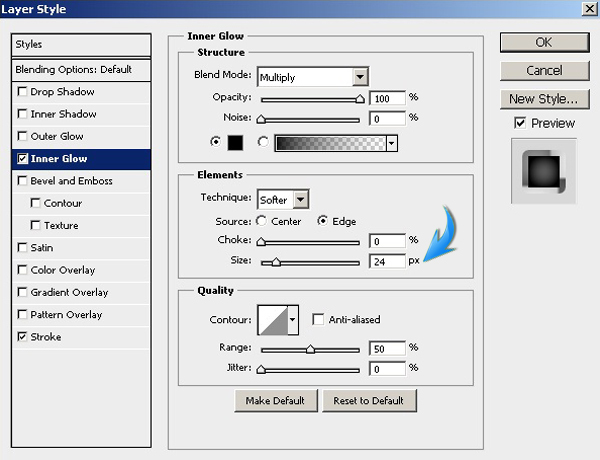Toggle the Anti-aliased checkbox
This screenshot has width=600, height=460.
pyautogui.click(x=319, y=320)
